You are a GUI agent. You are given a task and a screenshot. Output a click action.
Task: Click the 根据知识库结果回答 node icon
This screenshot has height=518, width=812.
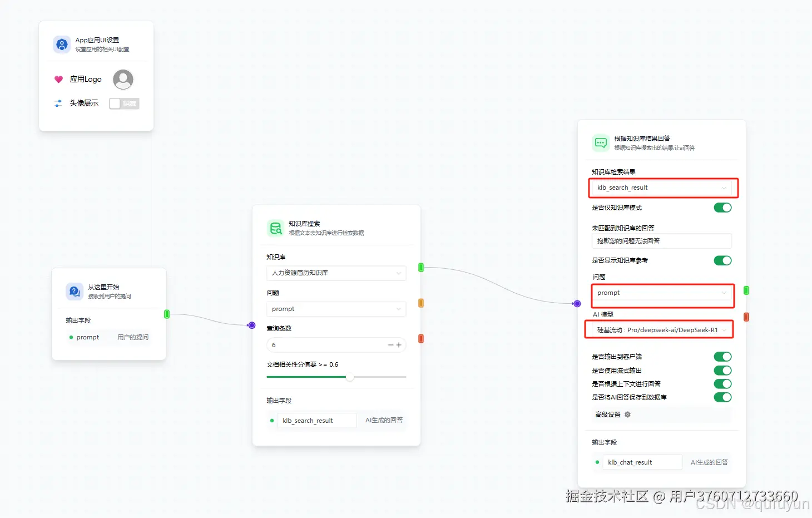pos(601,143)
